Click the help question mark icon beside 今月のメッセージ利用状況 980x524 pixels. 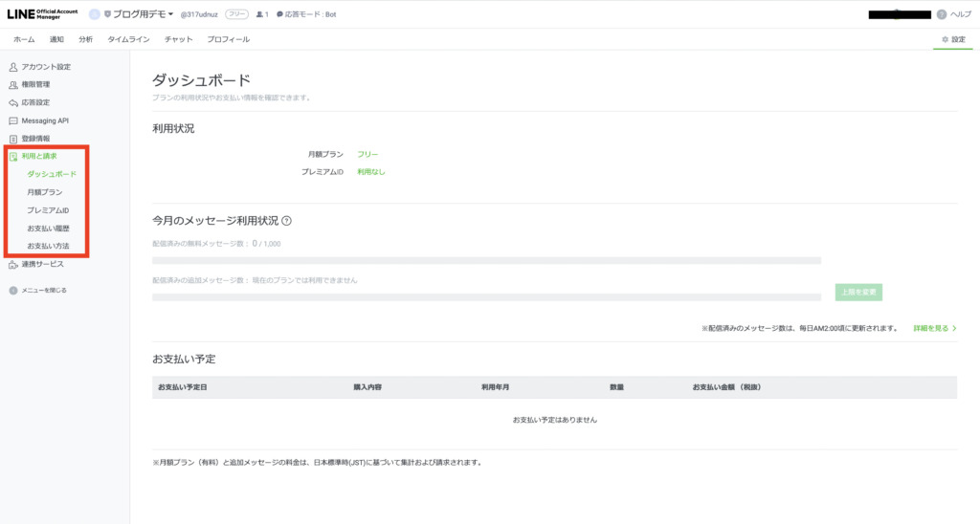[x=286, y=221]
